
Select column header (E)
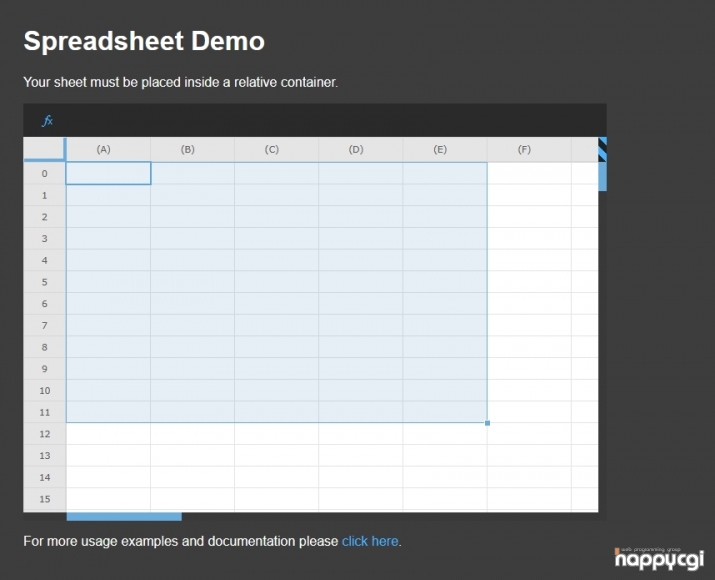pyautogui.click(x=445, y=150)
